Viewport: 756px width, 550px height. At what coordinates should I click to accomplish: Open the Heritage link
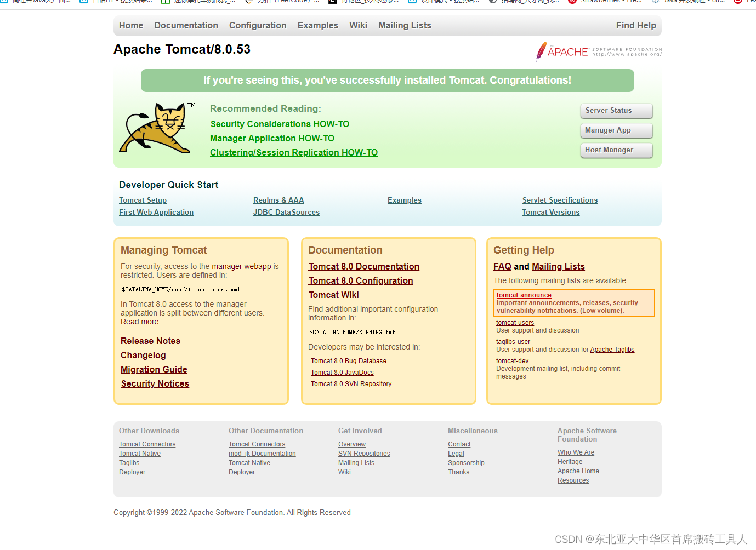coord(570,462)
